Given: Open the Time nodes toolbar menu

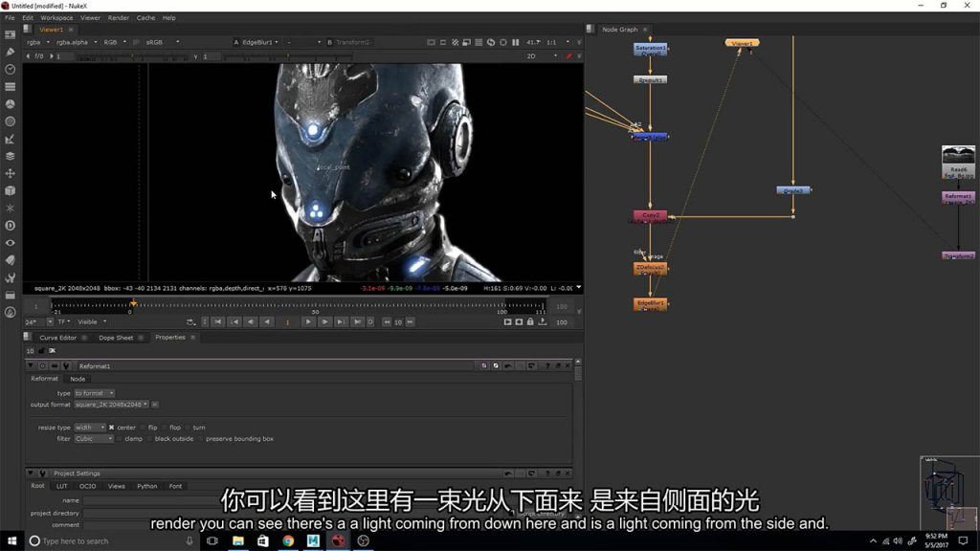Looking at the screenshot, I should pos(10,69).
